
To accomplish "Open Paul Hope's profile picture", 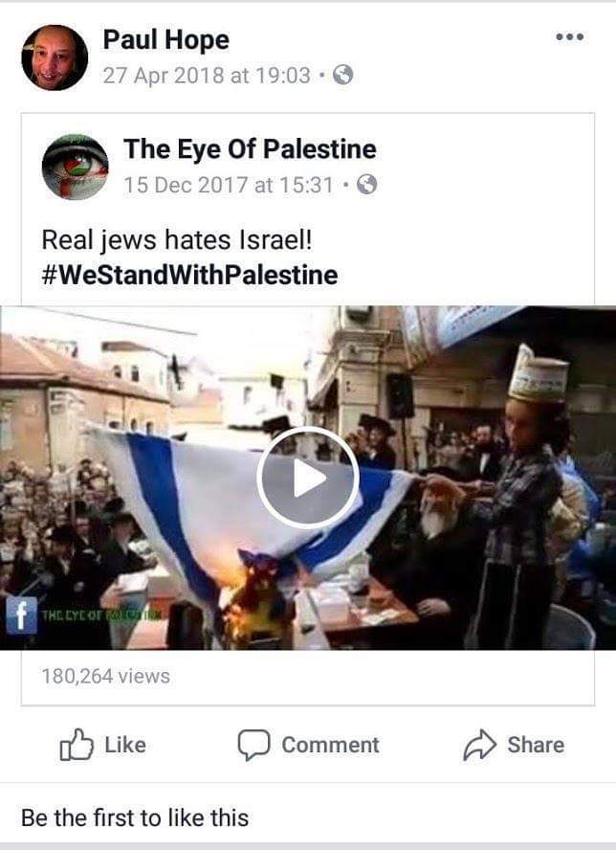I will click(x=55, y=57).
